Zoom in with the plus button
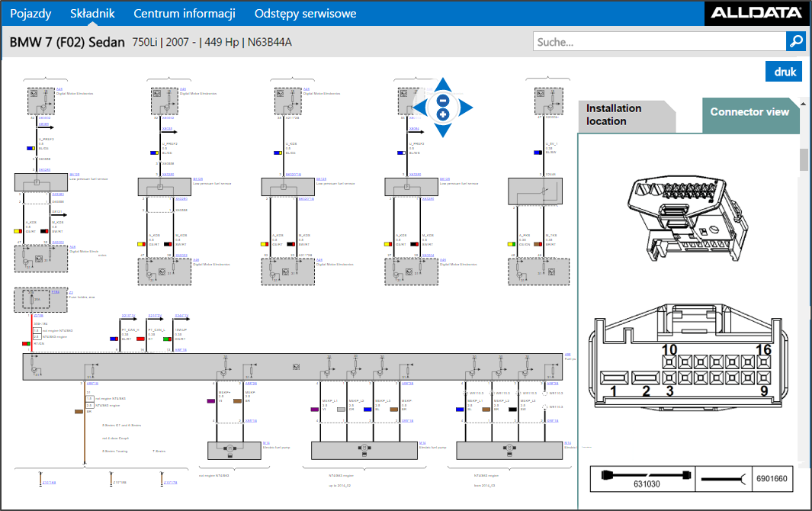The image size is (812, 511). [x=443, y=114]
